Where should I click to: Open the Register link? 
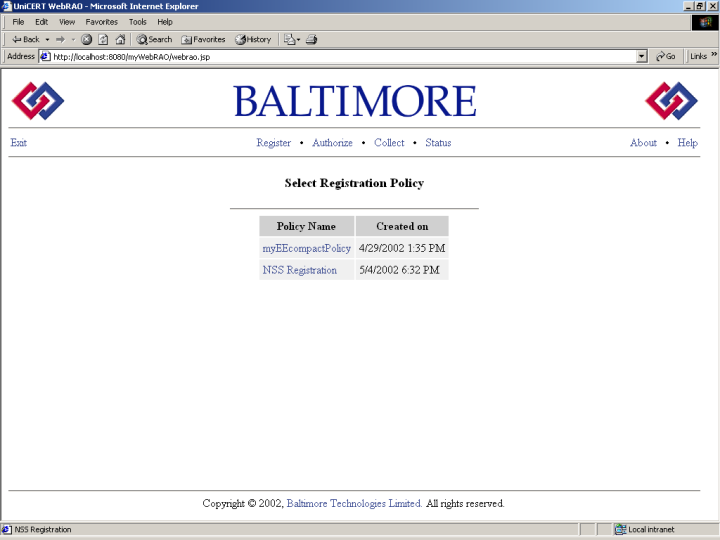click(274, 143)
